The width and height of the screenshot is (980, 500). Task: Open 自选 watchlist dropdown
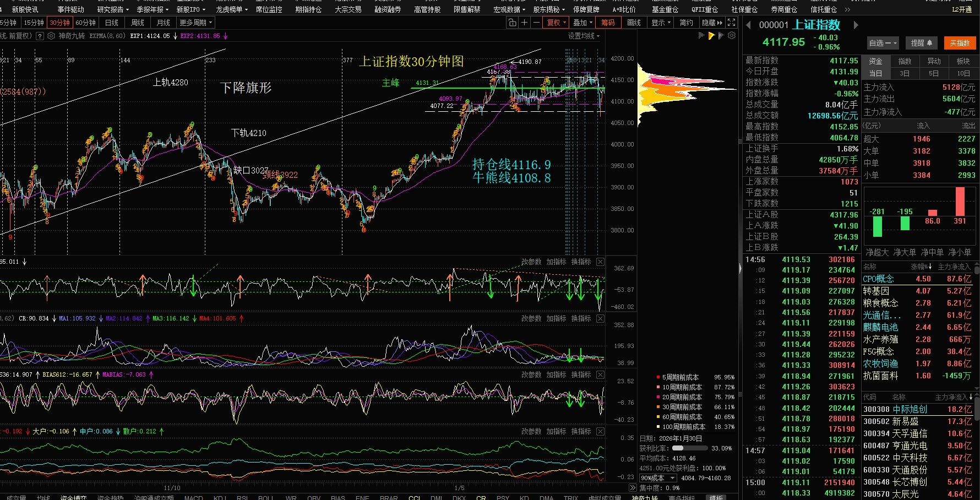click(x=883, y=43)
